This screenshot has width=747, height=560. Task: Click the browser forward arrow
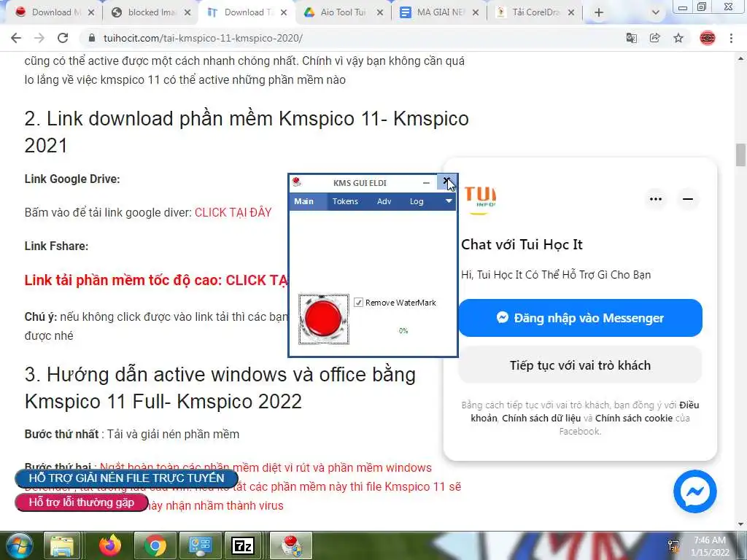coord(39,38)
